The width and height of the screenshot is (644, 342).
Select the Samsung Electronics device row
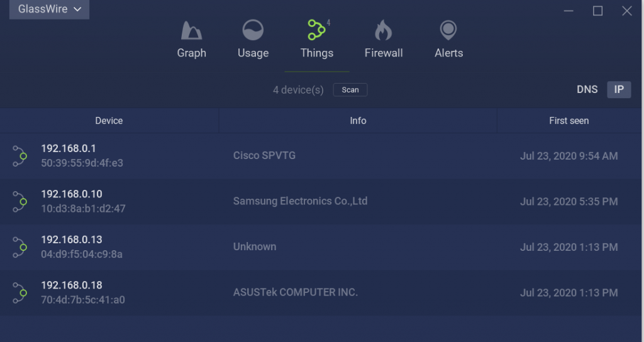click(x=320, y=202)
